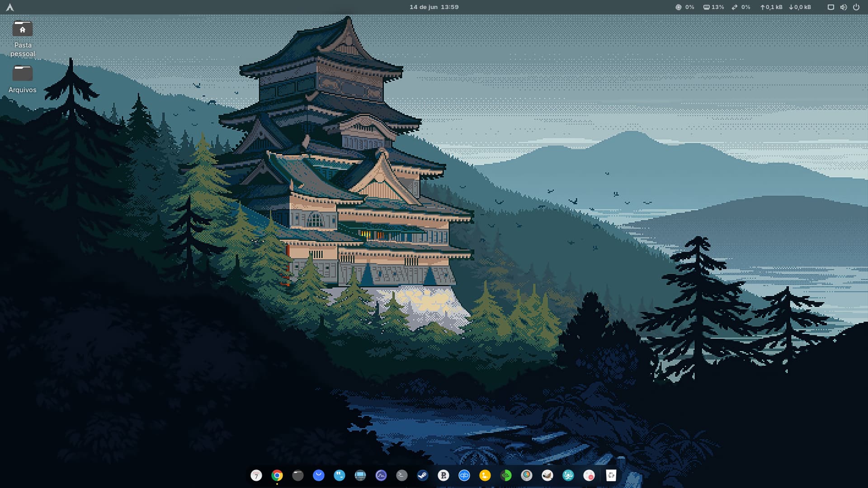The width and height of the screenshot is (868, 488).
Task: Open the trash icon in dock
Action: pyautogui.click(x=611, y=475)
